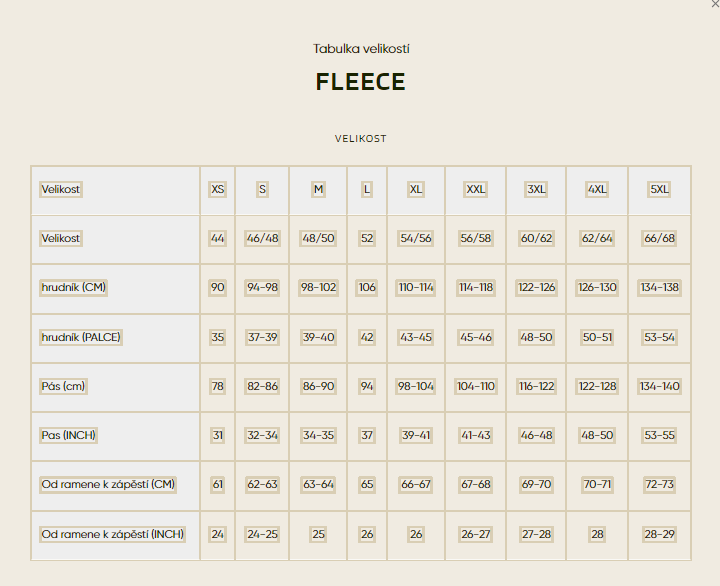Click Od ramene k zápěstí (INCH) label

click(112, 535)
